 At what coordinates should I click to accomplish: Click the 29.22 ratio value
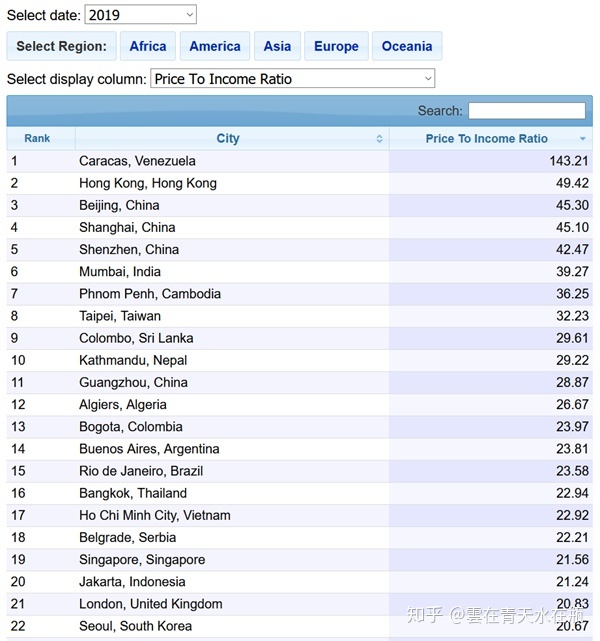click(572, 360)
